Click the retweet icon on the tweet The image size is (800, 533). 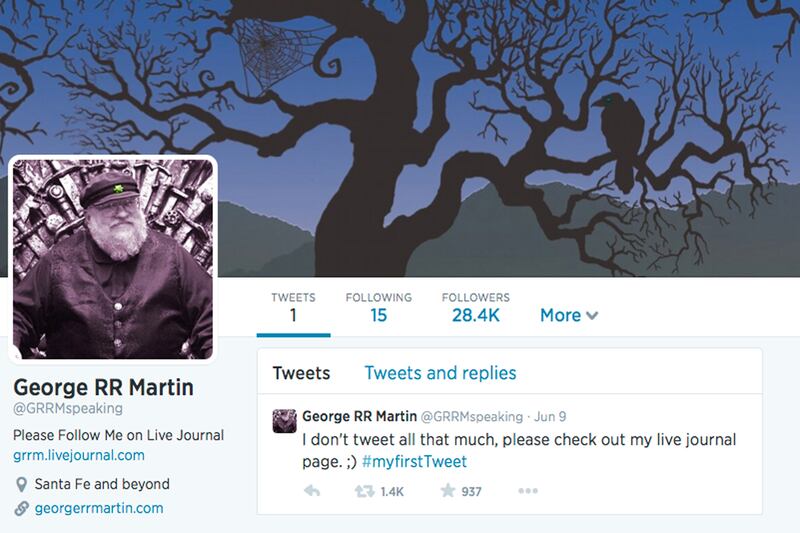click(x=364, y=491)
